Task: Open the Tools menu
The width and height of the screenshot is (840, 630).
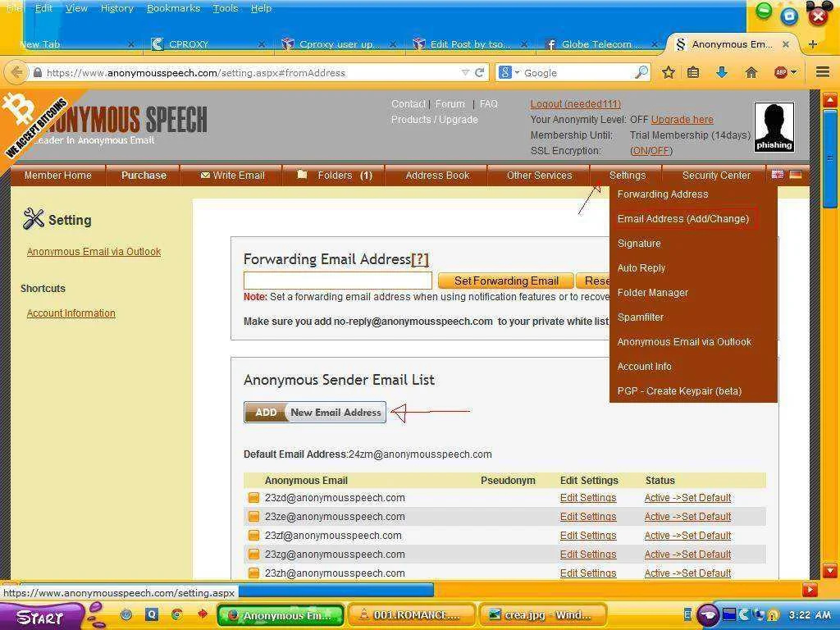Action: coord(225,8)
